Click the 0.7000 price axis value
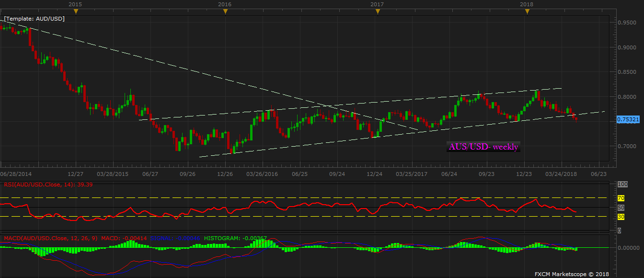 pyautogui.click(x=626, y=146)
